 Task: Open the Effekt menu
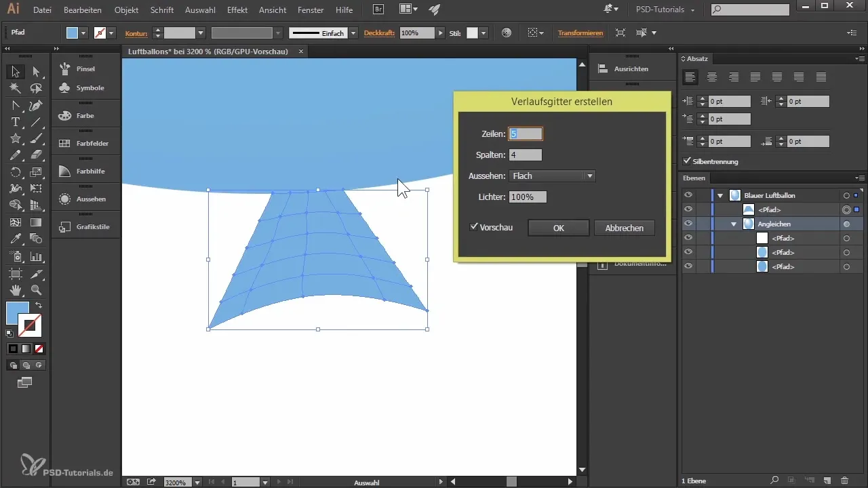tap(238, 10)
